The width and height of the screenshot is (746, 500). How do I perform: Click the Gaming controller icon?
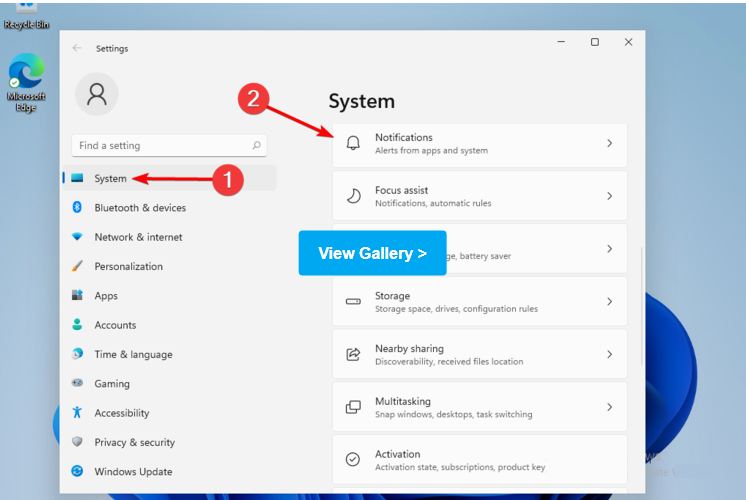(77, 382)
